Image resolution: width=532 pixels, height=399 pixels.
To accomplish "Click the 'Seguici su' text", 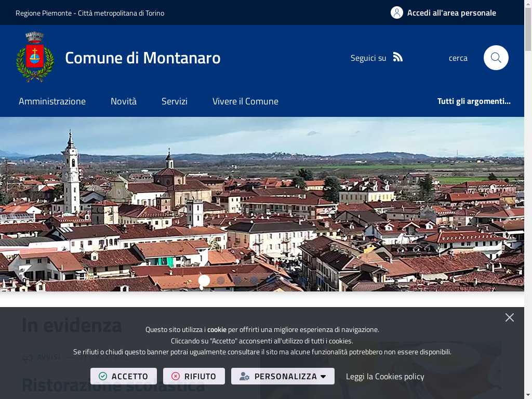I will [x=368, y=58].
